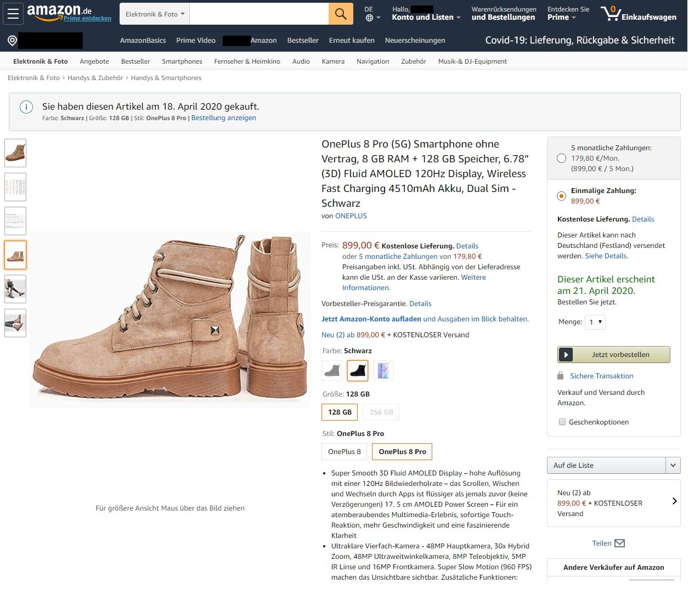
Task: Expand Neu (2) ab offers chevron
Action: coord(674,501)
